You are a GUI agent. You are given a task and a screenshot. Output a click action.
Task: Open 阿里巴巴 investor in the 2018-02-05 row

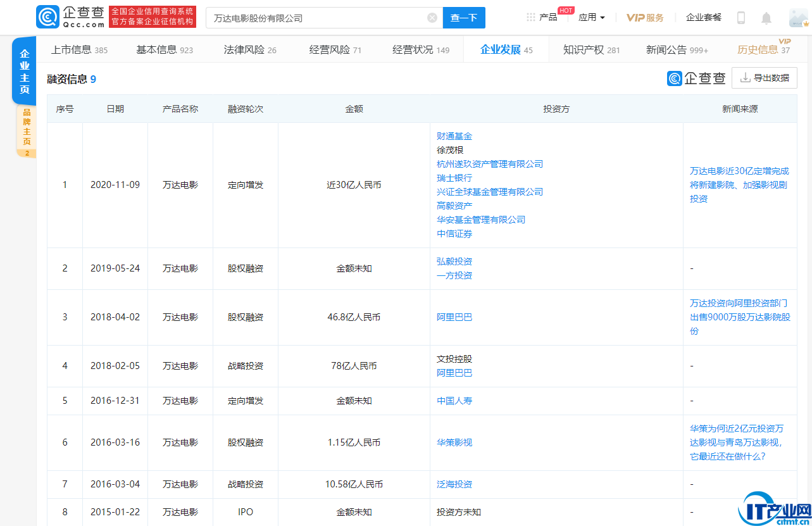(454, 373)
